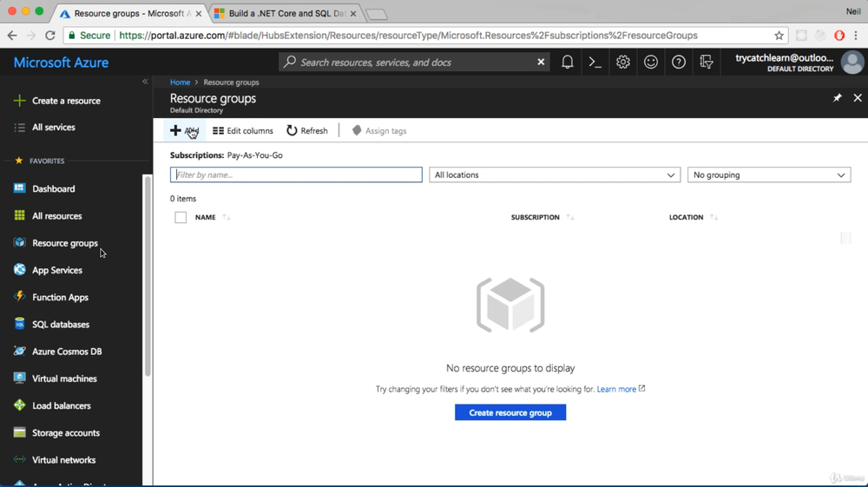Image resolution: width=868 pixels, height=487 pixels.
Task: Click the Opera extension icon
Action: pos(838,36)
